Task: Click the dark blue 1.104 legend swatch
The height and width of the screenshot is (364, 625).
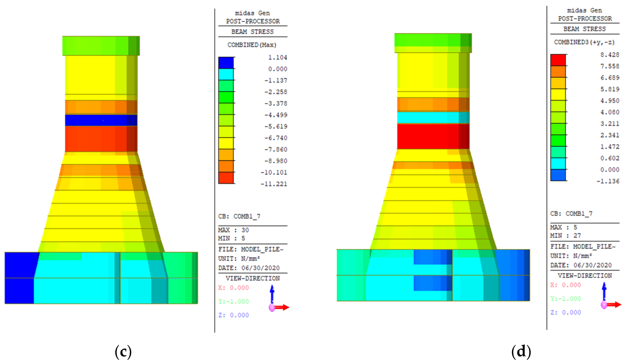Action: [x=226, y=63]
